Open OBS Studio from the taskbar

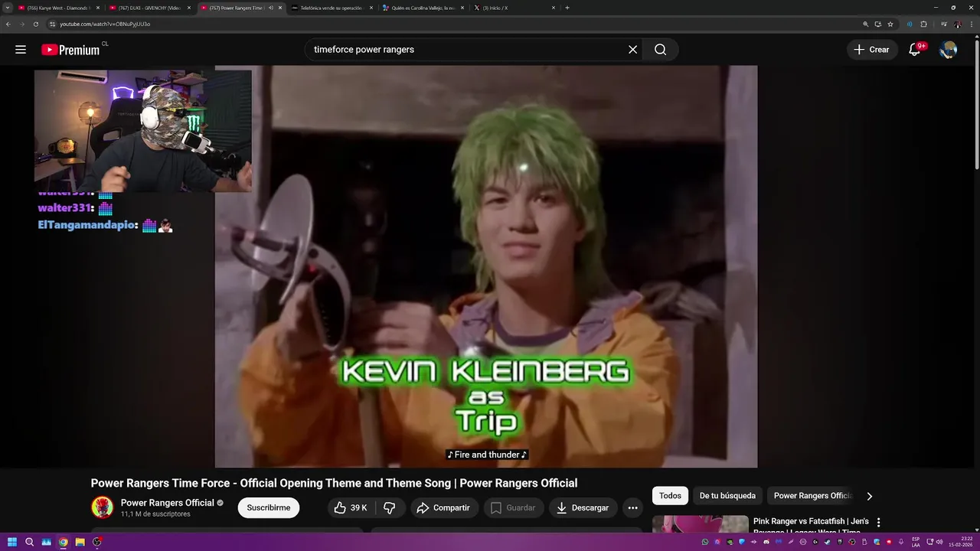[96, 542]
